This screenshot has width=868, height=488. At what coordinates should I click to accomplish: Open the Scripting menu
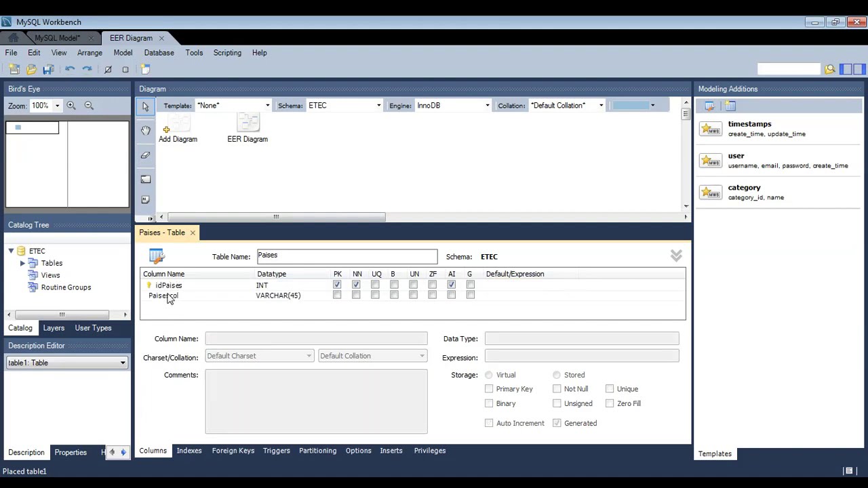pyautogui.click(x=227, y=53)
